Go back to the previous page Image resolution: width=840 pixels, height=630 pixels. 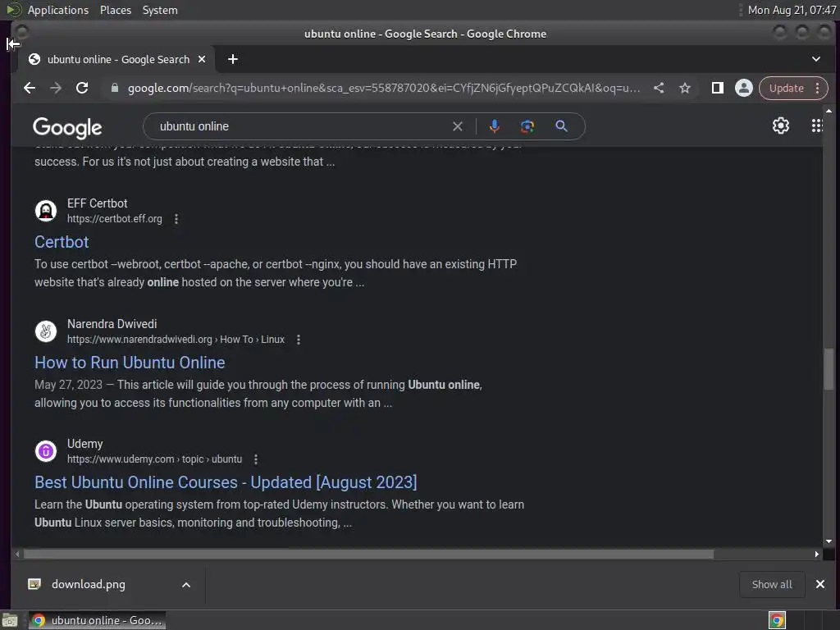click(30, 88)
